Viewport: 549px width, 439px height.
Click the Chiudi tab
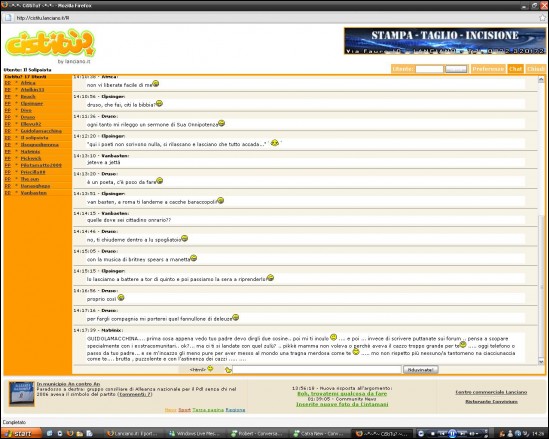(x=535, y=69)
